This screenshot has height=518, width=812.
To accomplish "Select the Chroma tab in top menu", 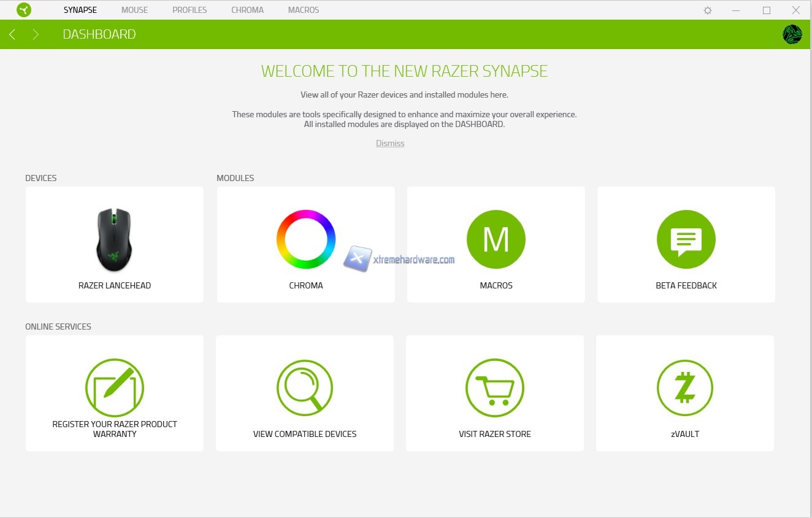I will coord(247,10).
